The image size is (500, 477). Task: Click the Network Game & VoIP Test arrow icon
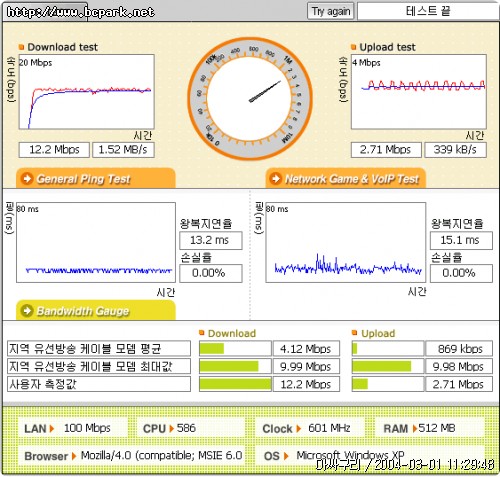click(x=276, y=179)
